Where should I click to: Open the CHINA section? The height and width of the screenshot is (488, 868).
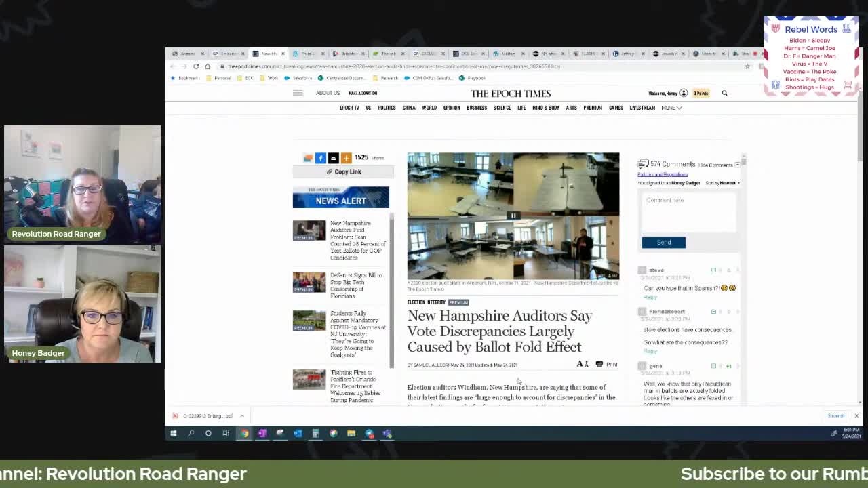(x=409, y=108)
